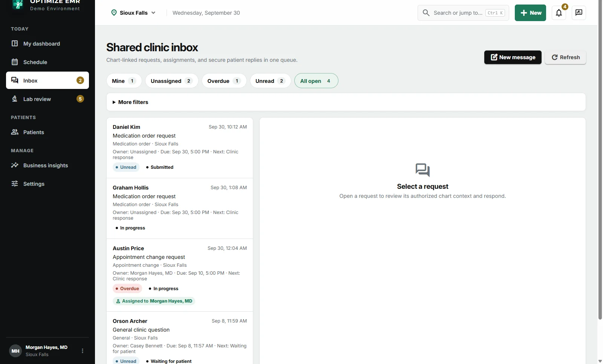Click Waiting for patient status label
This screenshot has width=603, height=364.
(169, 361)
